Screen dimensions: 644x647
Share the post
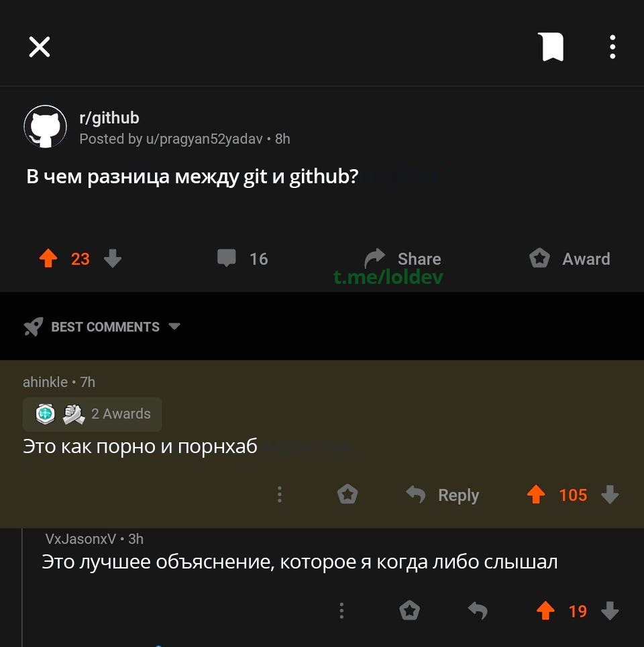click(x=402, y=258)
